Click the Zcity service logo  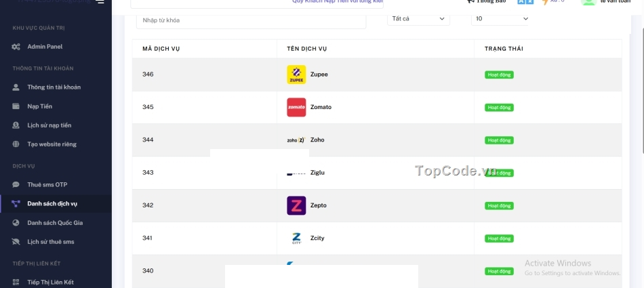point(296,239)
